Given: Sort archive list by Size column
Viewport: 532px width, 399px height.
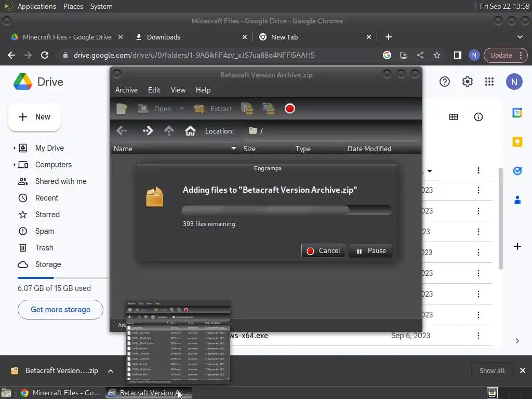Looking at the screenshot, I should click(267, 149).
